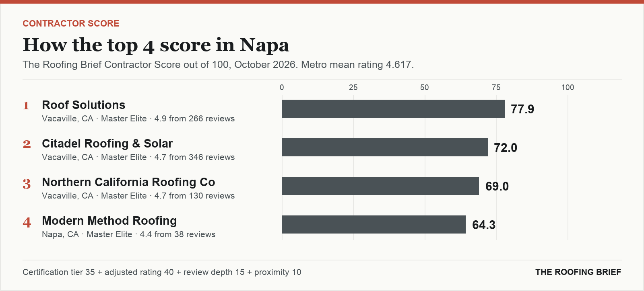The image size is (644, 291).
Task: Select the Citadel Roofing & Solar heading
Action: pyautogui.click(x=107, y=143)
